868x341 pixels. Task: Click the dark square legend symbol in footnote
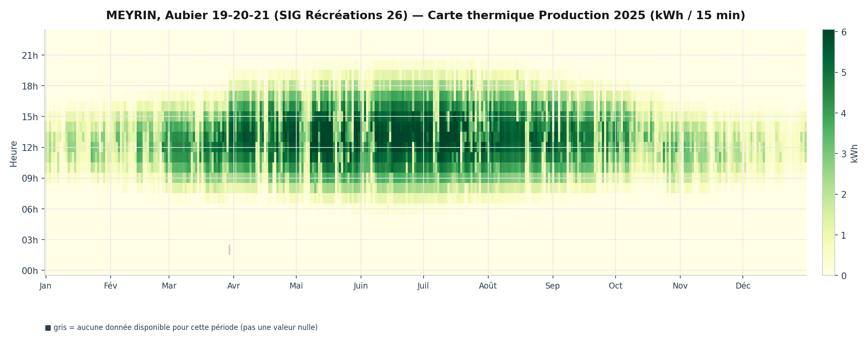point(48,328)
